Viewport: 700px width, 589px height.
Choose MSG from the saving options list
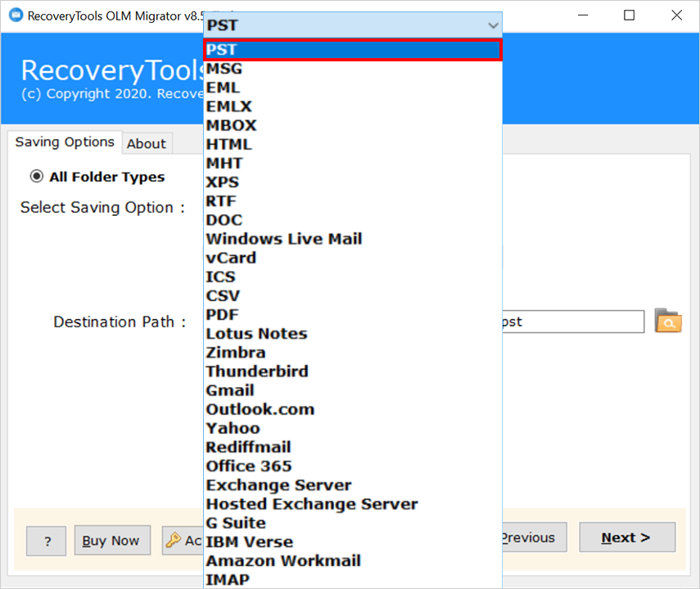353,69
